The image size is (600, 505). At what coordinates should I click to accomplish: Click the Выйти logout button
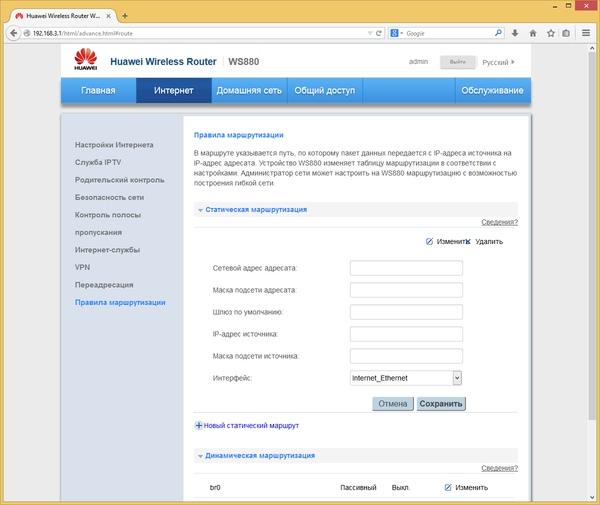point(458,62)
